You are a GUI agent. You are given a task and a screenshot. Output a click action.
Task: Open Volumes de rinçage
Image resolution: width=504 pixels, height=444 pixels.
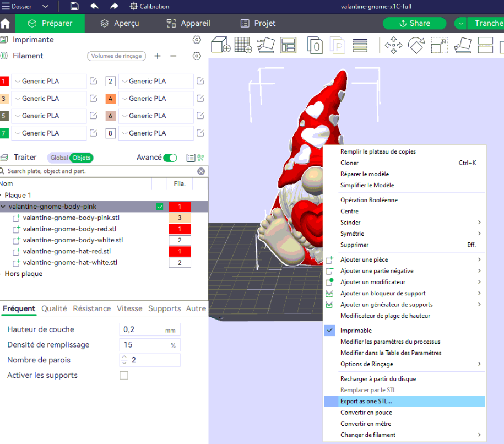pos(116,56)
